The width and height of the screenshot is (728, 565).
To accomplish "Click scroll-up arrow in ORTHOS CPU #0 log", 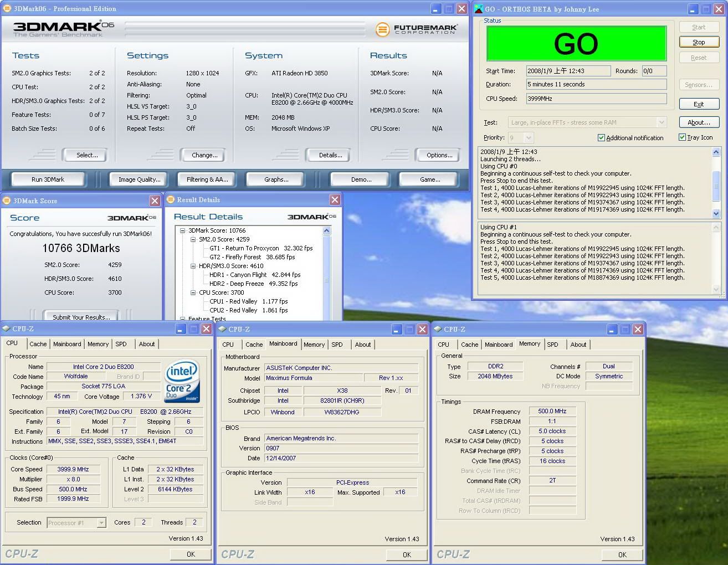I will click(x=716, y=152).
